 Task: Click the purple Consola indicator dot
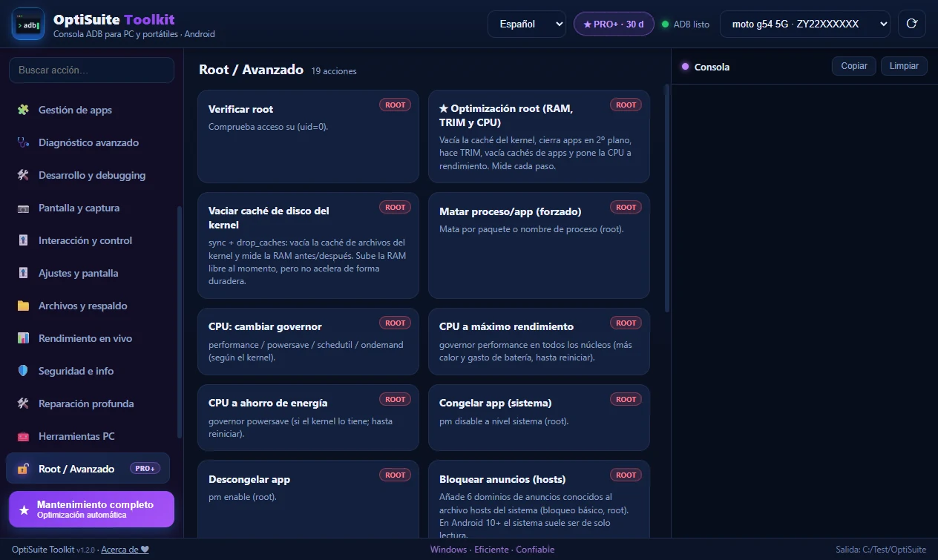(x=685, y=66)
